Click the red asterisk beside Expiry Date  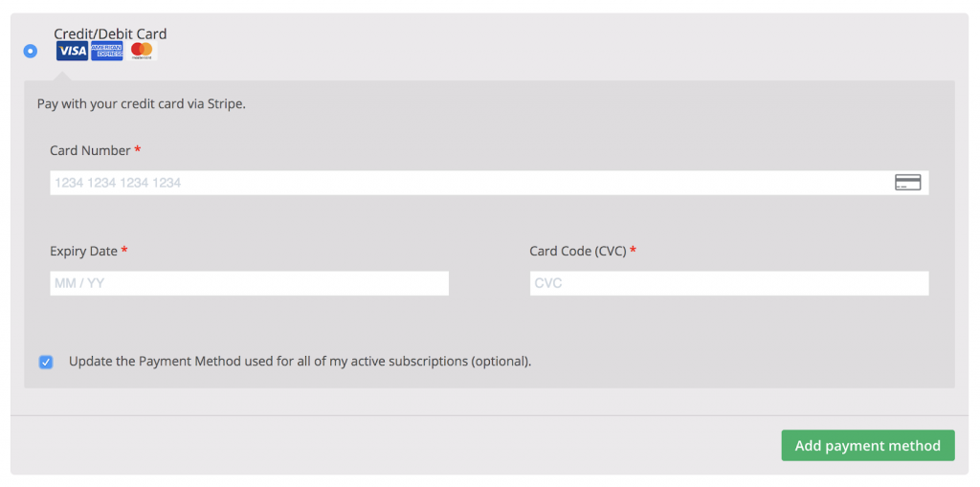(x=124, y=251)
